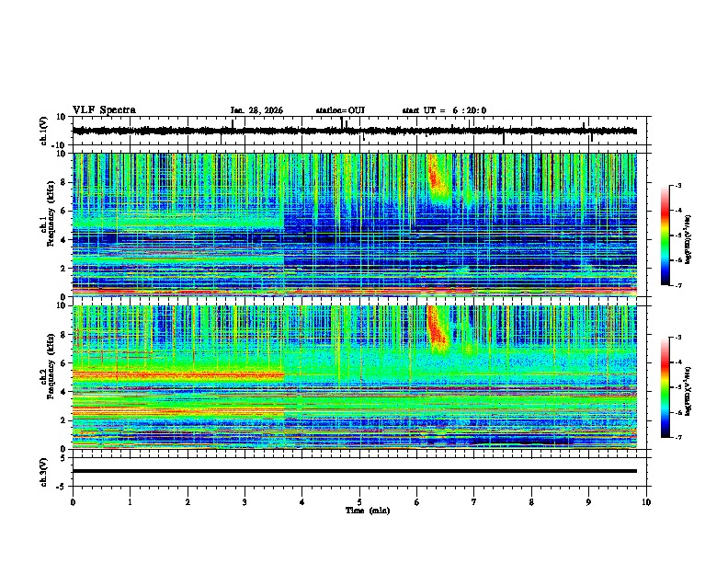728x563 pixels.
Task: Click the 'start UT = 6:20:0' label
Action: [x=444, y=110]
